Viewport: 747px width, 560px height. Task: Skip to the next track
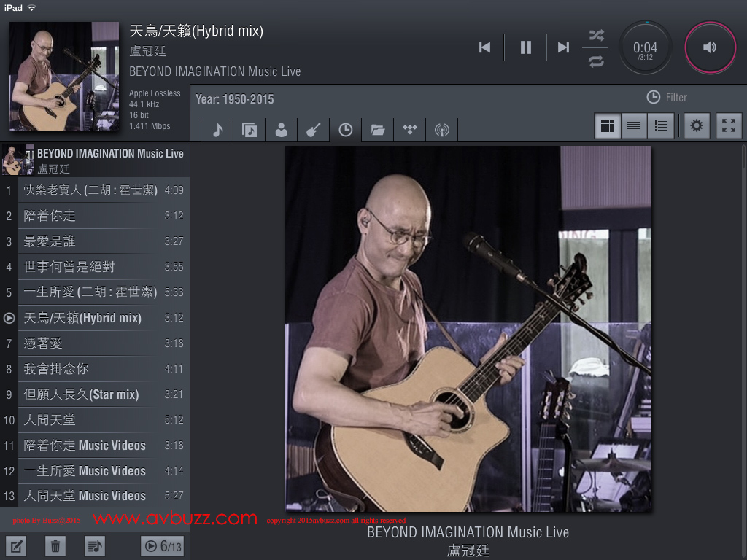coord(563,47)
